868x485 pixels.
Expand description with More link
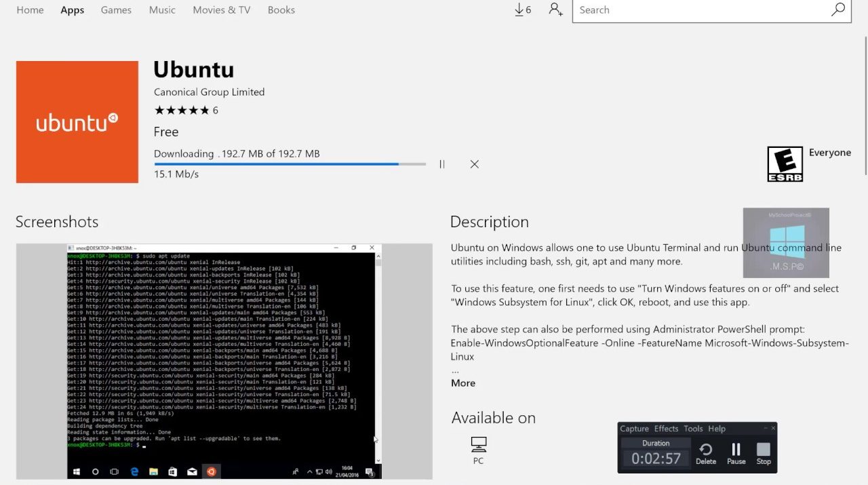coord(463,383)
